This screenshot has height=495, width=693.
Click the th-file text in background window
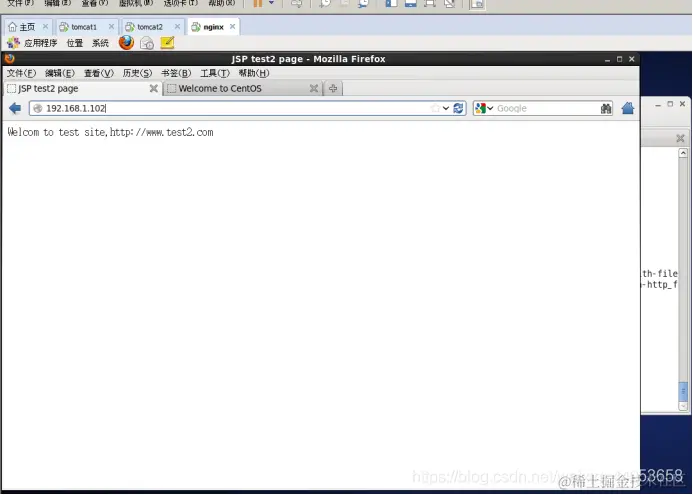tap(659, 274)
